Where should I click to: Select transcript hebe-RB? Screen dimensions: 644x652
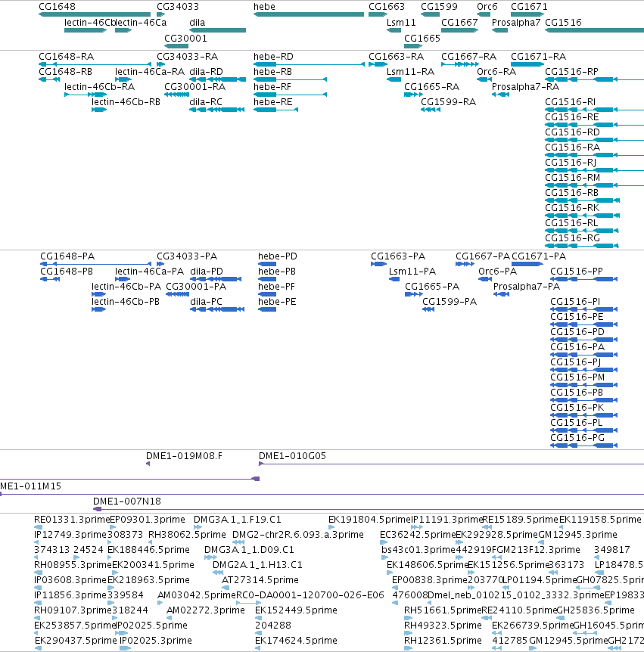291,79
